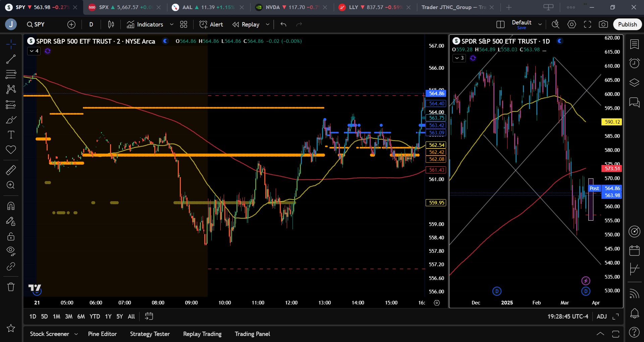Open the Trading Panel tab
644x342 pixels.
coord(252,334)
